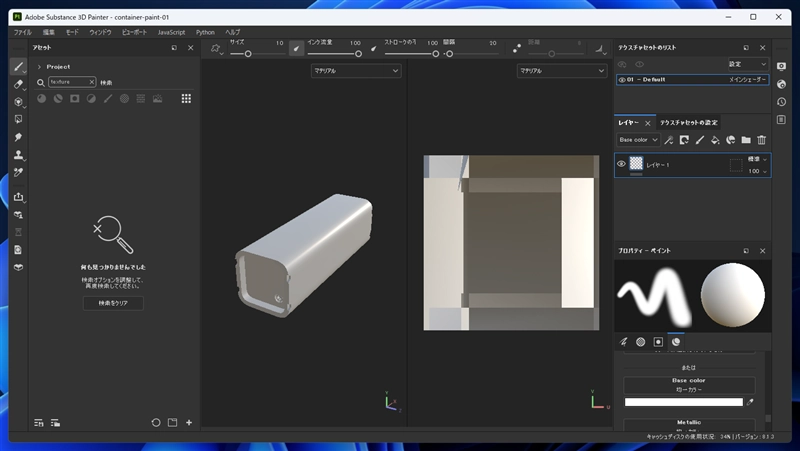Create a new folder in Layers panel
The image size is (800, 451).
(746, 140)
